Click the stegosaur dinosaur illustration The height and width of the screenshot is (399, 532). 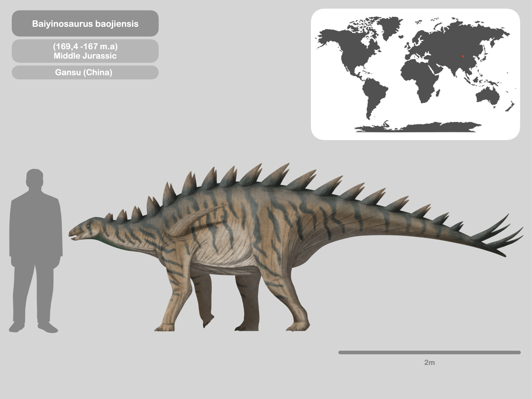(296, 247)
